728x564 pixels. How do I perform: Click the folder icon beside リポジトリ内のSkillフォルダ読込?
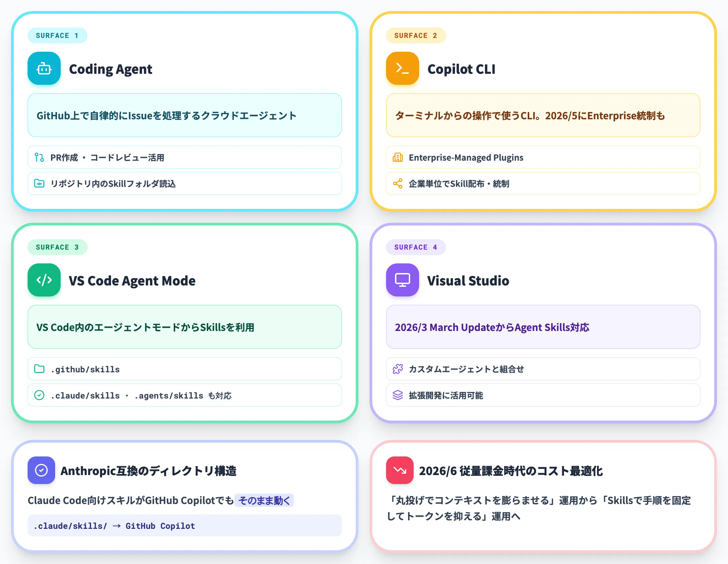point(39,183)
